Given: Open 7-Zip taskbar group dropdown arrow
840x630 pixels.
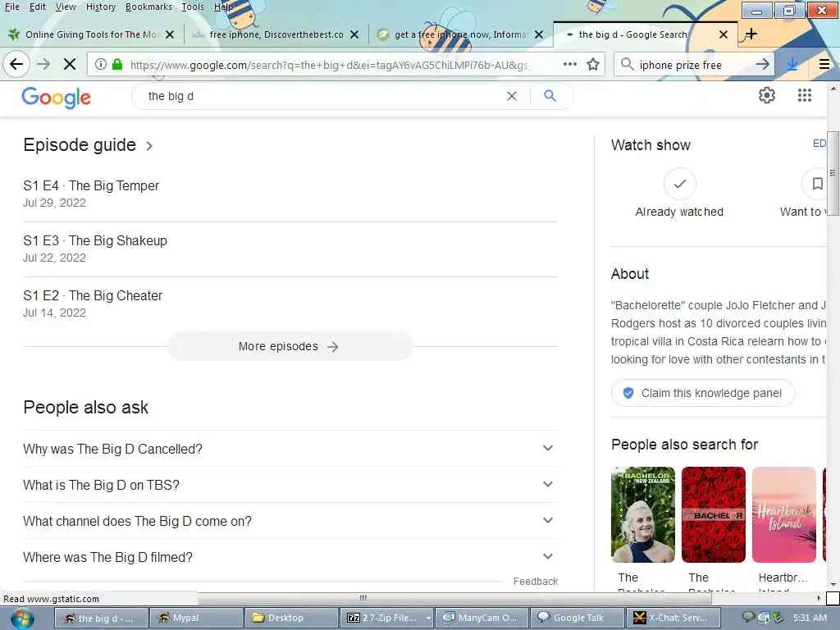Looking at the screenshot, I should tap(428, 618).
